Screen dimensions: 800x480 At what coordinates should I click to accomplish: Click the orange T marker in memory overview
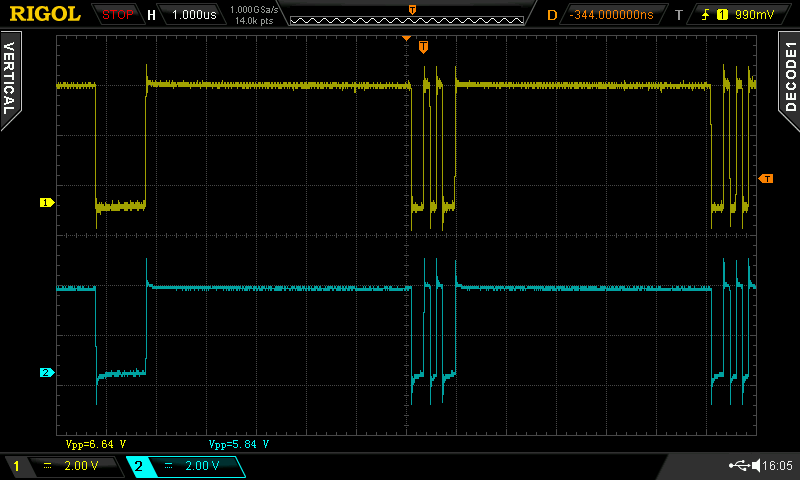(x=412, y=10)
